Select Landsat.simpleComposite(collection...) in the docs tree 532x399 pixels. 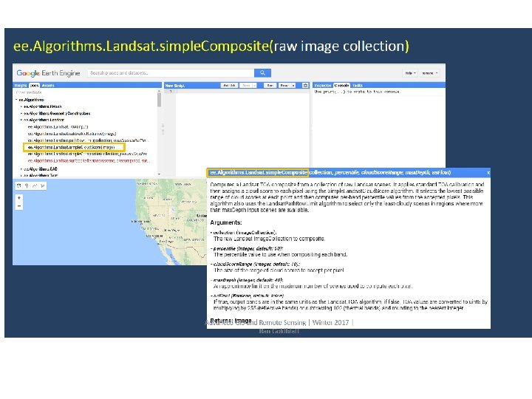pyautogui.click(x=87, y=154)
